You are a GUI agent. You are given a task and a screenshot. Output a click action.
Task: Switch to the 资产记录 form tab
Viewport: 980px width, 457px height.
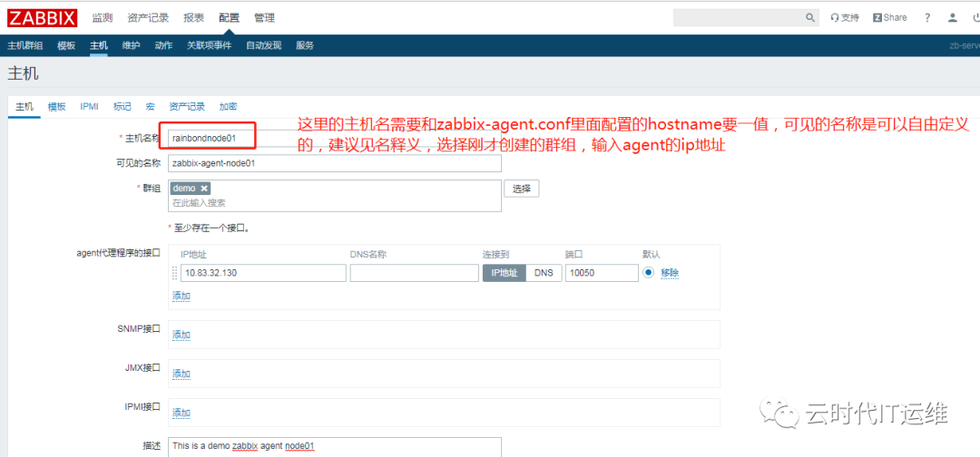click(x=187, y=107)
